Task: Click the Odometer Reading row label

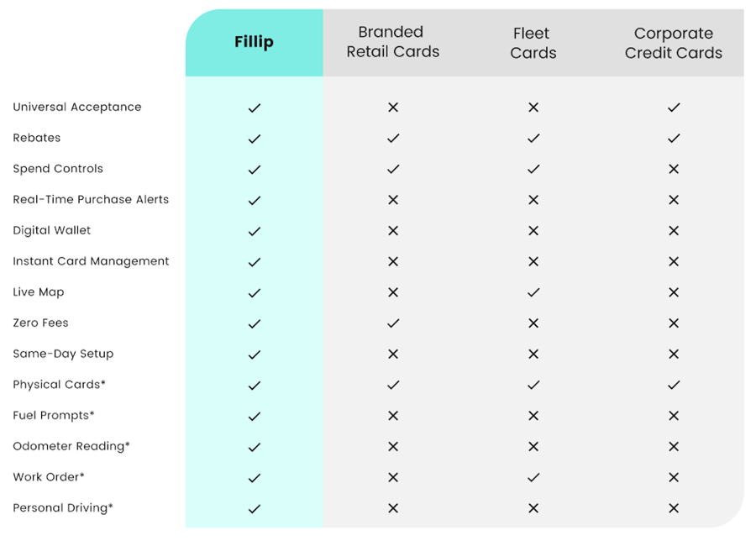Action: (x=71, y=446)
